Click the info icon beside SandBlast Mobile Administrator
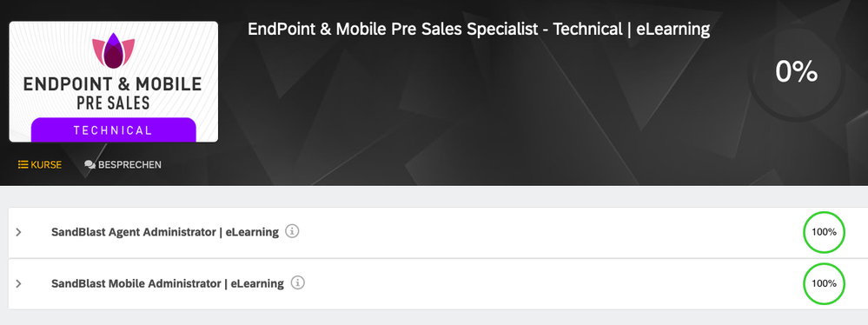Image resolution: width=868 pixels, height=325 pixels. click(x=298, y=283)
